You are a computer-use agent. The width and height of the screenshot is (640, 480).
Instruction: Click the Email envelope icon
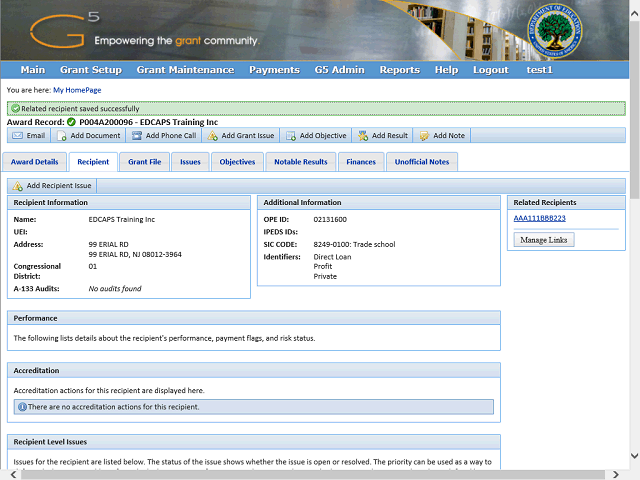point(17,136)
